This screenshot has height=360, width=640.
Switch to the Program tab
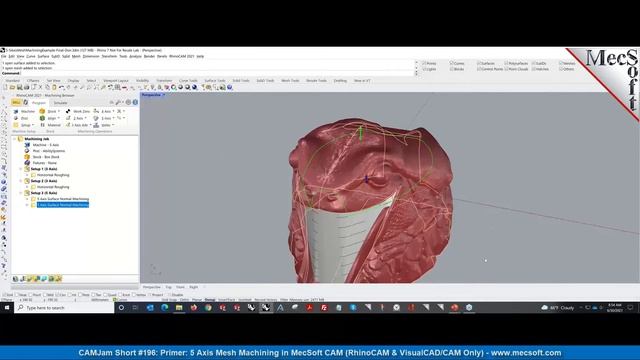(x=39, y=102)
